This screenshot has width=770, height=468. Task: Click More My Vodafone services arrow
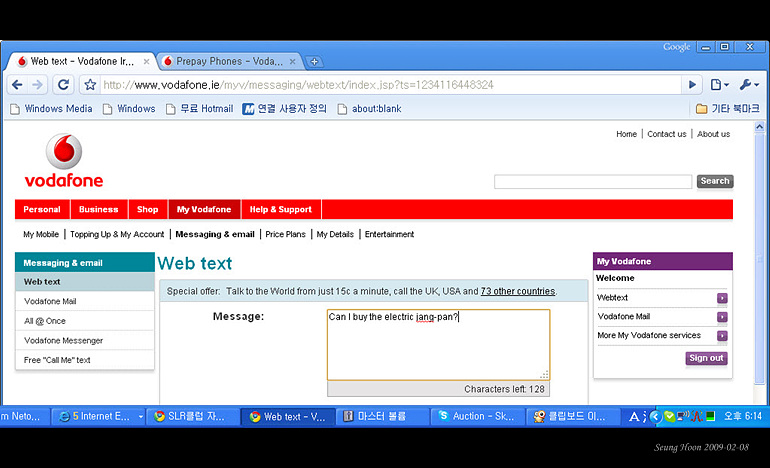pos(722,336)
